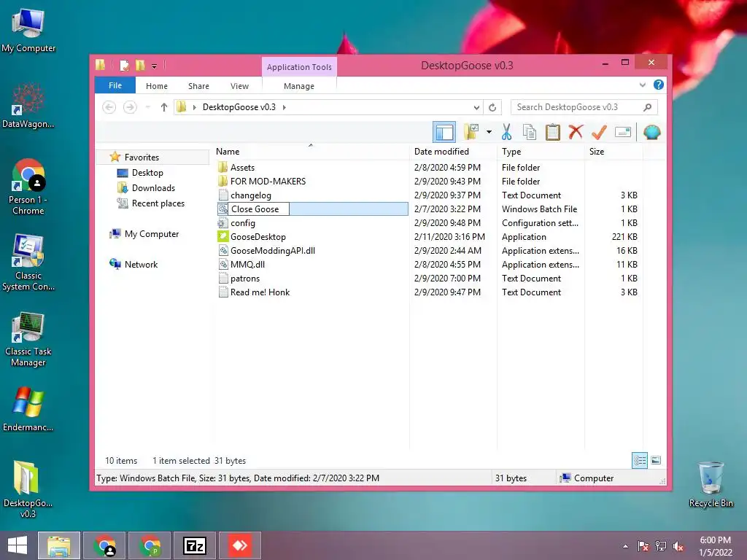This screenshot has height=560, width=747.
Task: Switch to Large icons view button
Action: point(656,460)
